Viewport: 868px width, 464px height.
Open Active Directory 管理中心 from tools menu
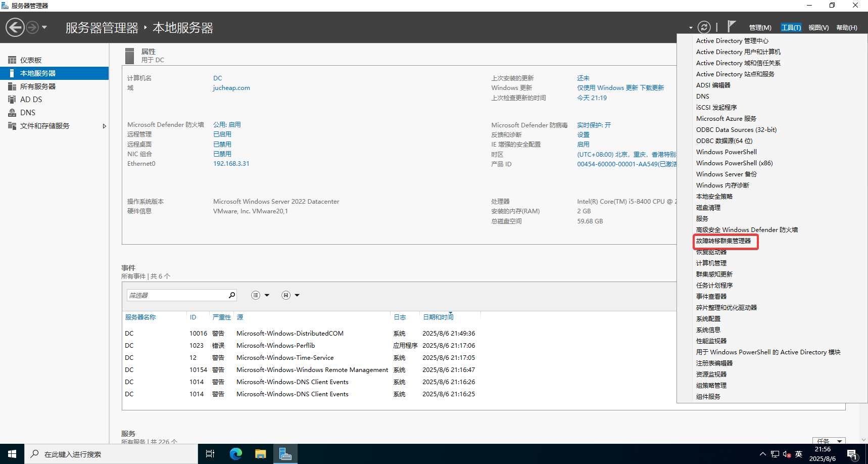pos(732,41)
